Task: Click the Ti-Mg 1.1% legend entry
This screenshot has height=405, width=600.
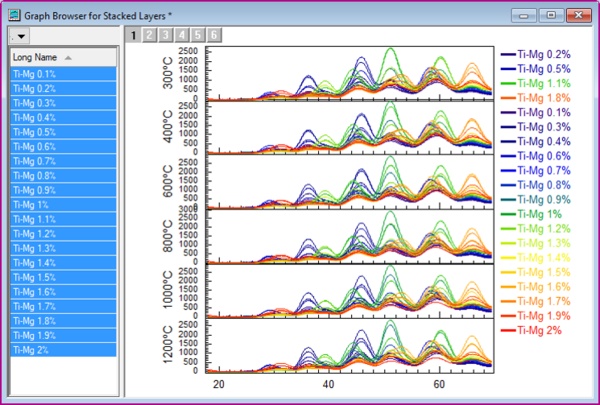Action: pos(536,83)
